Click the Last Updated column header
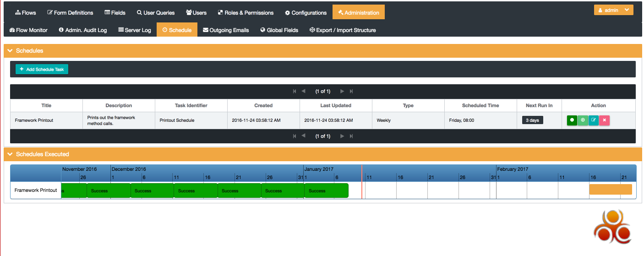Viewport: 644px width, 256px height. click(336, 105)
